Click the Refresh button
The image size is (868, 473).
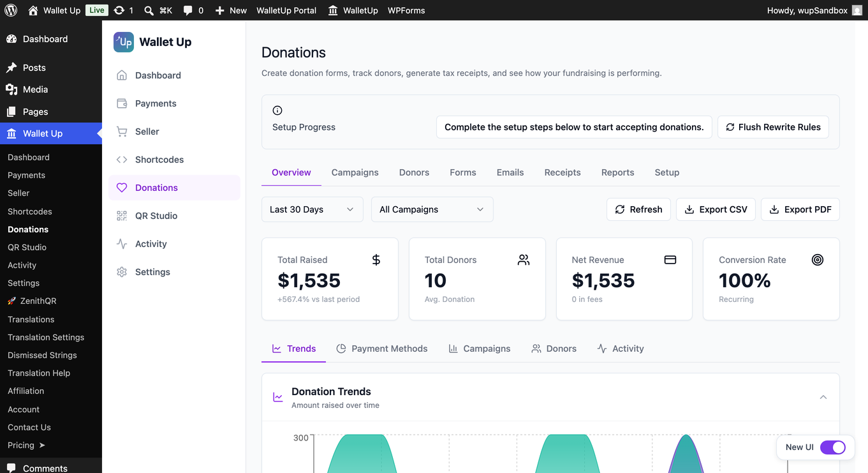pyautogui.click(x=638, y=209)
